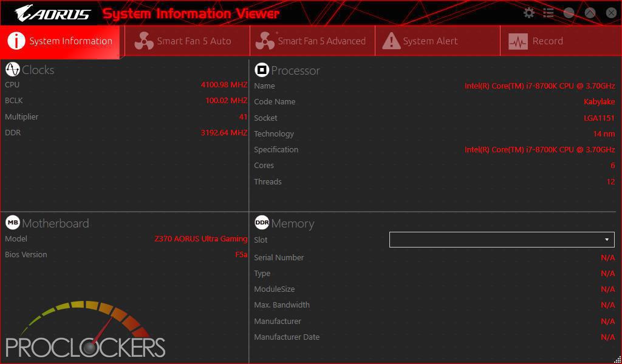Image resolution: width=622 pixels, height=364 pixels.
Task: Click the DDR Memory icon
Action: [262, 223]
